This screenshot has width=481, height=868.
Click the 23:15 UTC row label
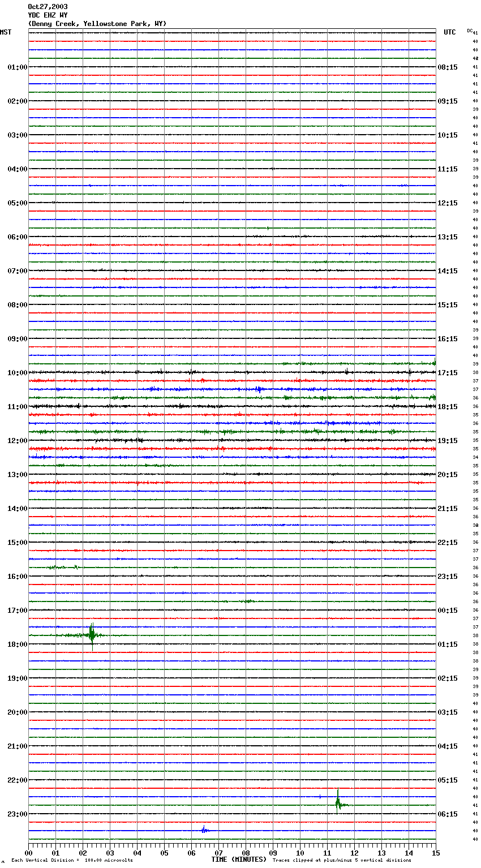coord(448,577)
